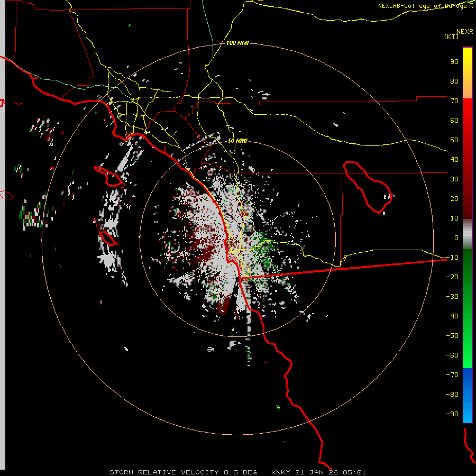
Task: Click the 90 value on velocity scale
Action: pos(454,62)
